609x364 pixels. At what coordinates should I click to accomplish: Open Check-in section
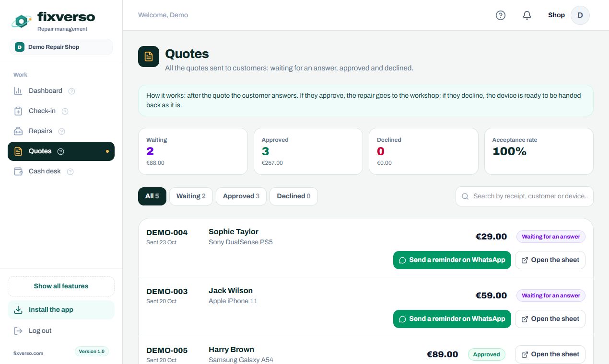click(61, 111)
